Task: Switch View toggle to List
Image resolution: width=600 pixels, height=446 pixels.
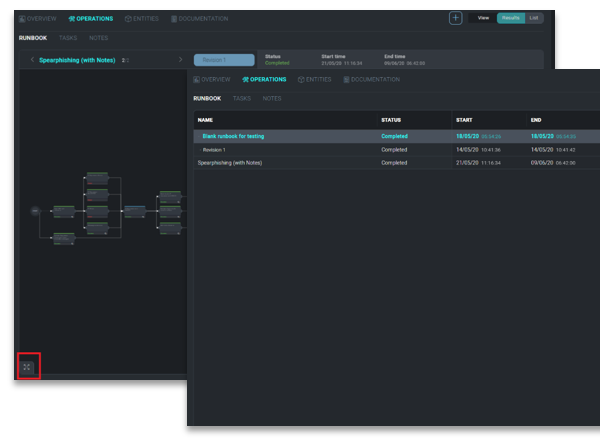Action: pyautogui.click(x=534, y=18)
